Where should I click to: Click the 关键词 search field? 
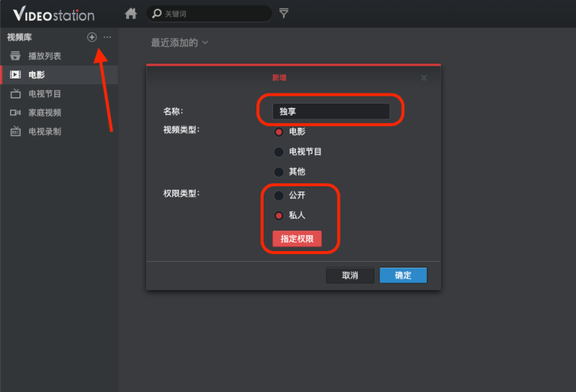tap(209, 14)
